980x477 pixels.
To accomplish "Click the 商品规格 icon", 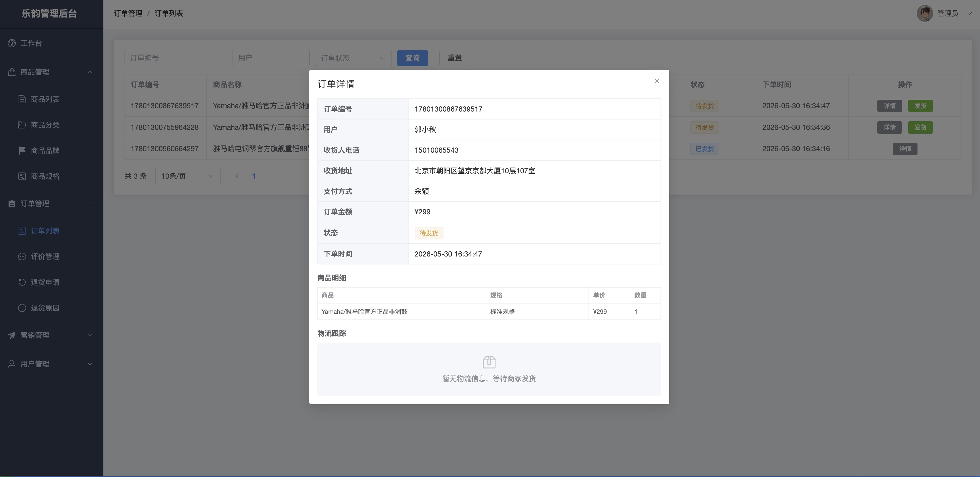I will point(22,176).
